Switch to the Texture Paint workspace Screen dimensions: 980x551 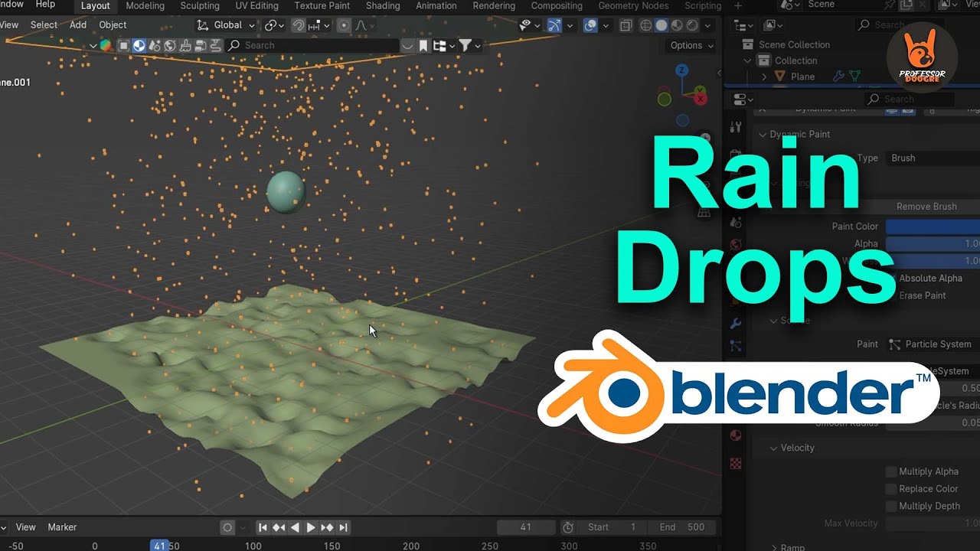[x=322, y=5]
